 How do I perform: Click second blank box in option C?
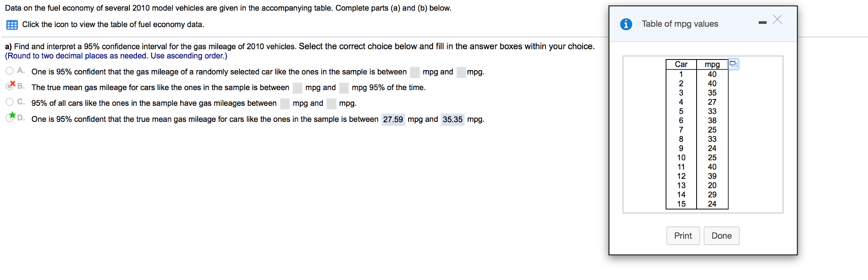point(331,104)
